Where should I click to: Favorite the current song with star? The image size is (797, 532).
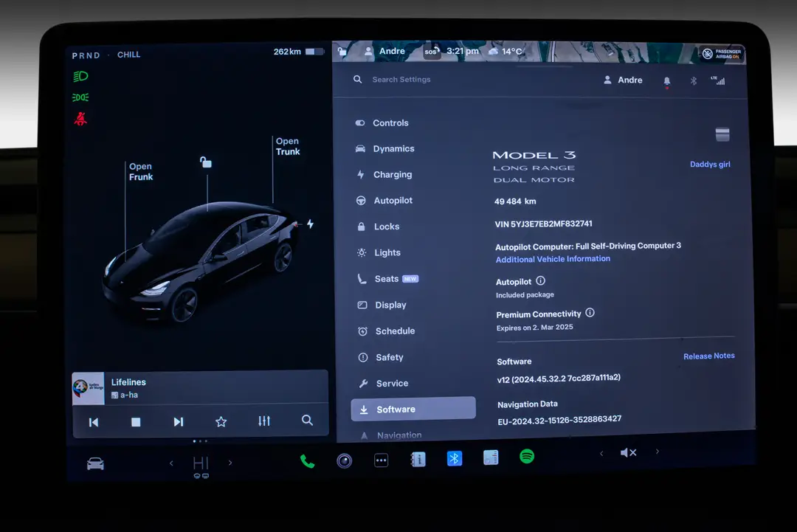pyautogui.click(x=221, y=421)
